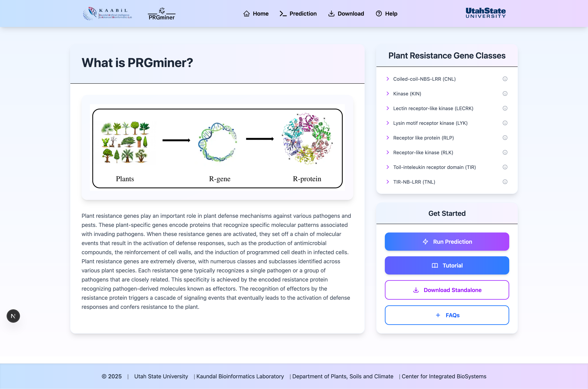Click the Home house icon
This screenshot has width=588, height=389.
click(x=247, y=14)
